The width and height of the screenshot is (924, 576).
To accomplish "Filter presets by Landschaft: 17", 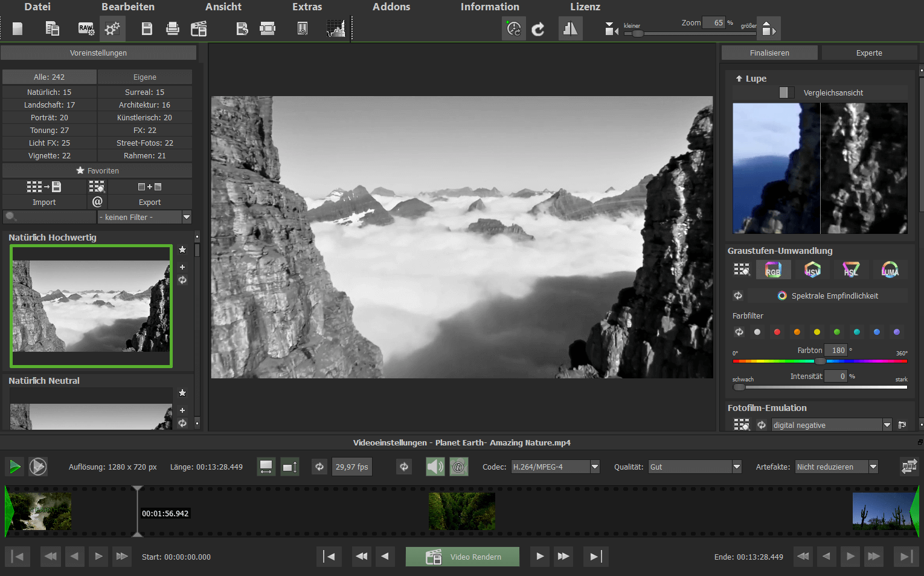I will point(50,105).
